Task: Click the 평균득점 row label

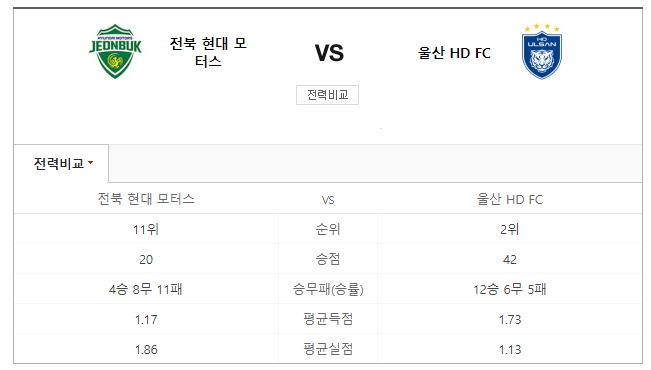Action: click(x=328, y=319)
